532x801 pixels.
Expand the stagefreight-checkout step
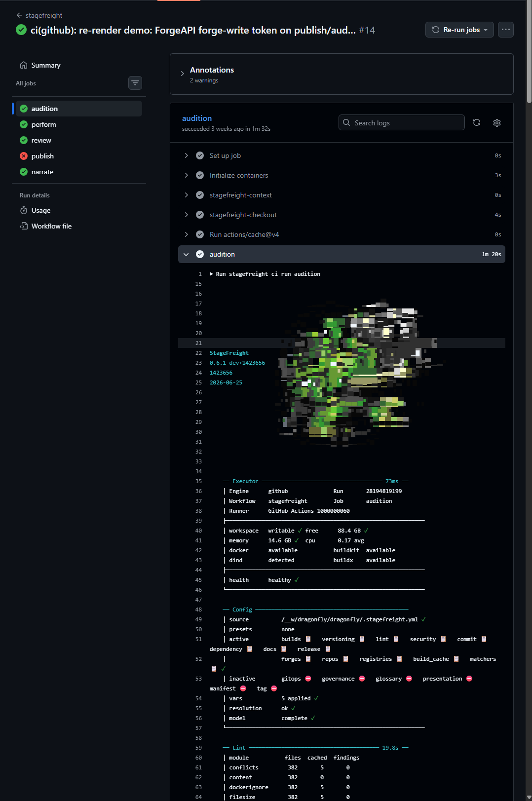[x=342, y=215]
